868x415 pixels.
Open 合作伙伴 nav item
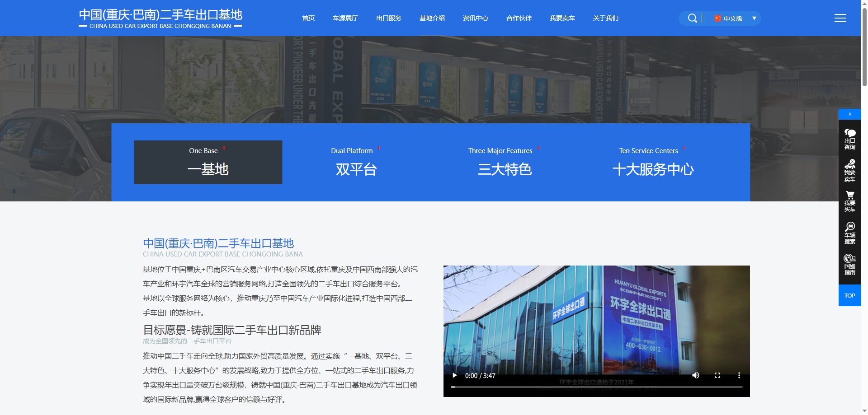click(519, 18)
